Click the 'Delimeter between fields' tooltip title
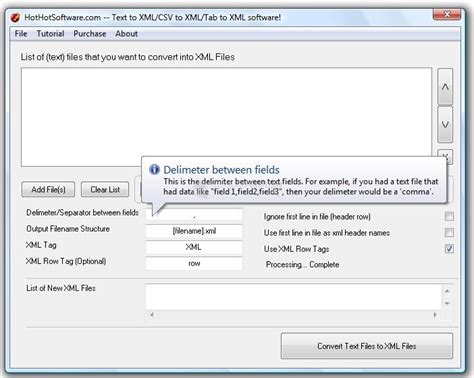The width and height of the screenshot is (474, 378). pos(221,170)
